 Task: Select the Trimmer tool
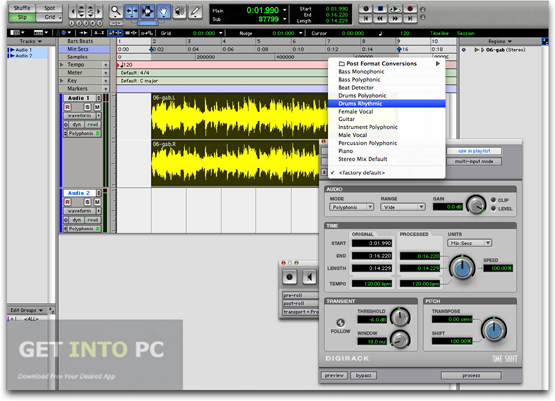(132, 11)
